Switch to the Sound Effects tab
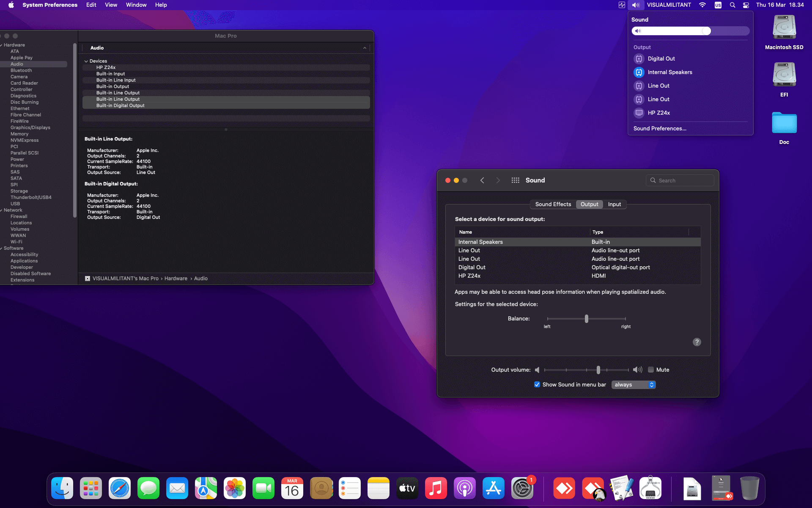812x508 pixels. pyautogui.click(x=553, y=204)
